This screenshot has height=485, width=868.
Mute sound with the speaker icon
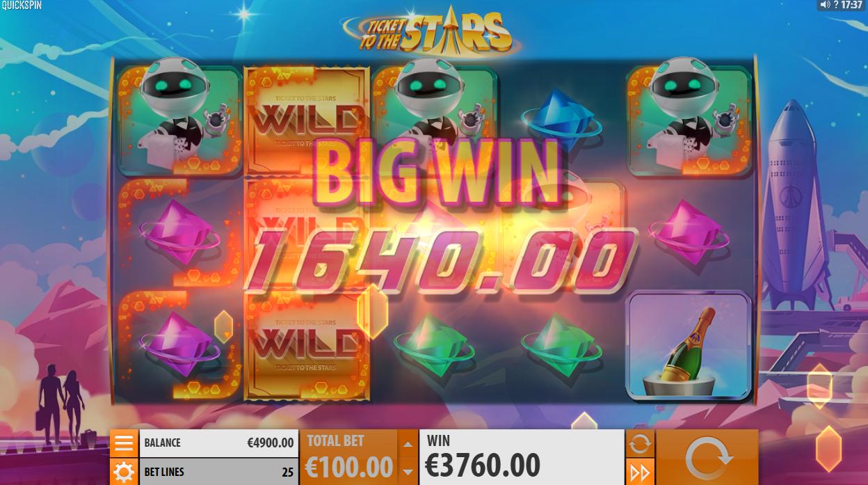coord(826,5)
